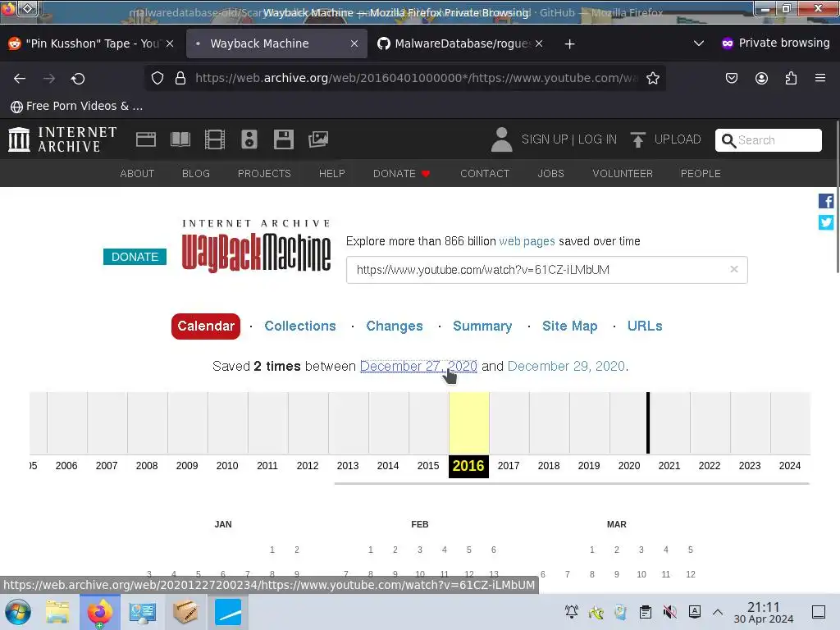Open the shield tracking protection icon
The width and height of the screenshot is (840, 630).
157,78
